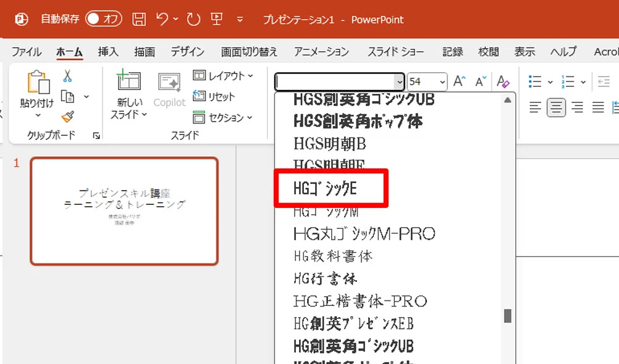Viewport: 619px width, 364px height.
Task: Open the レイアウト dropdown
Action: tap(223, 75)
